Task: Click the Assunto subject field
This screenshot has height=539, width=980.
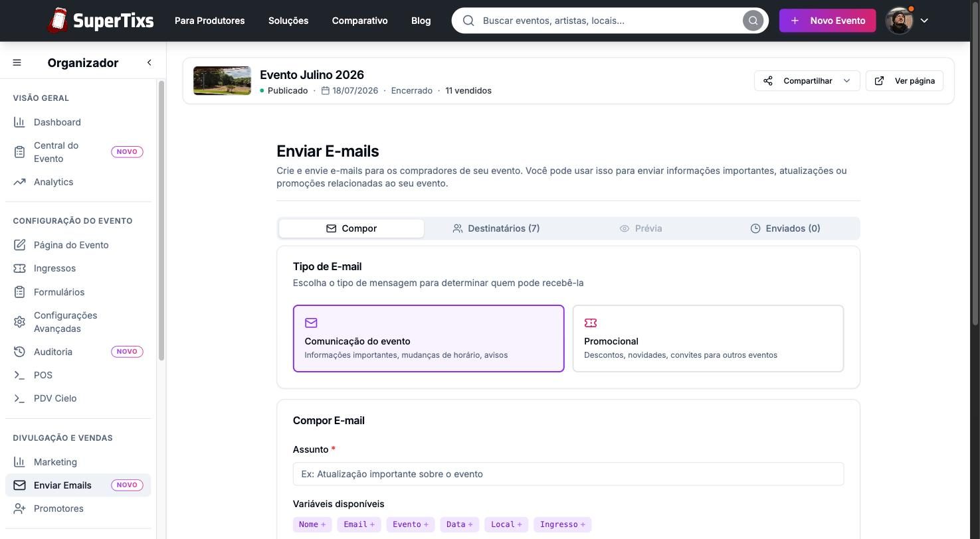Action: click(x=569, y=474)
